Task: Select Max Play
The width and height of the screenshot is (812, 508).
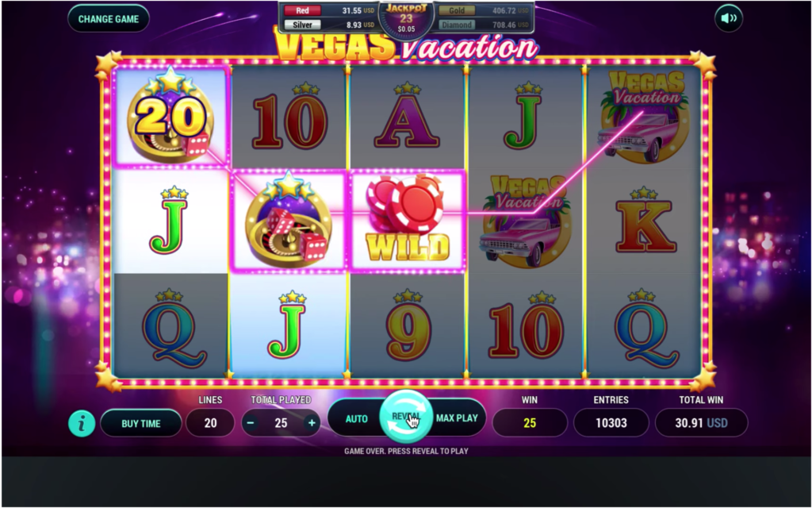Action: coord(457,418)
